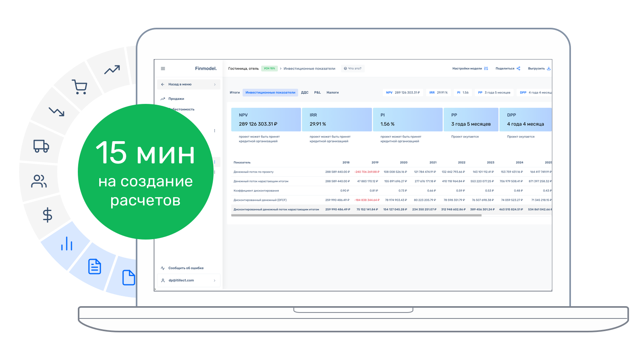Select the blank file wheel icon
This screenshot has height=349, width=644.
[129, 277]
